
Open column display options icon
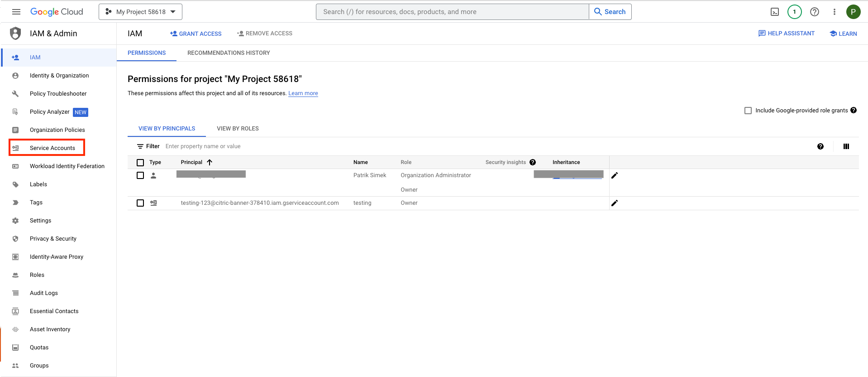(x=846, y=146)
